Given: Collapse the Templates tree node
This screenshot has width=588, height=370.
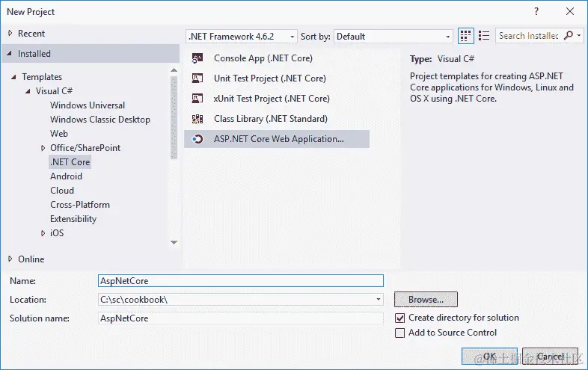Looking at the screenshot, I should coord(13,77).
